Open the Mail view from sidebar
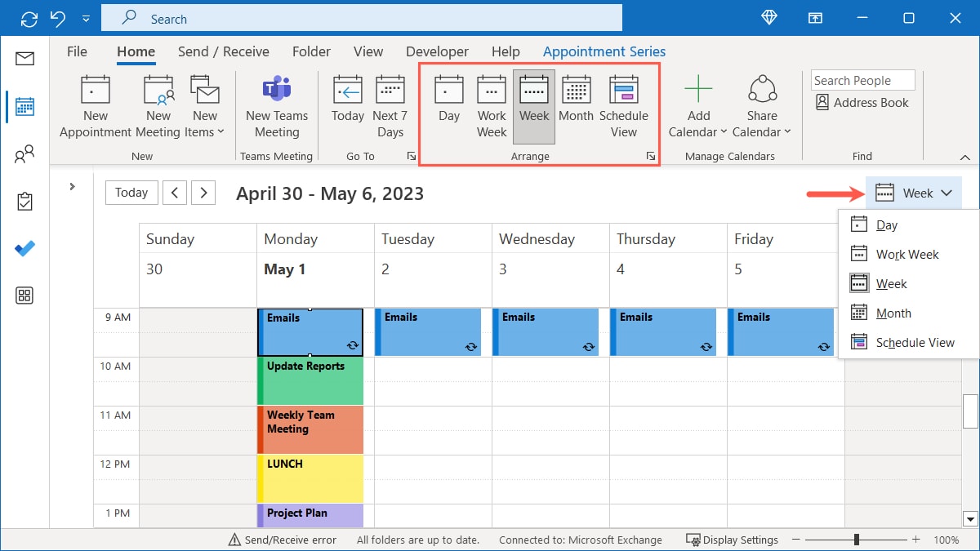 24,59
